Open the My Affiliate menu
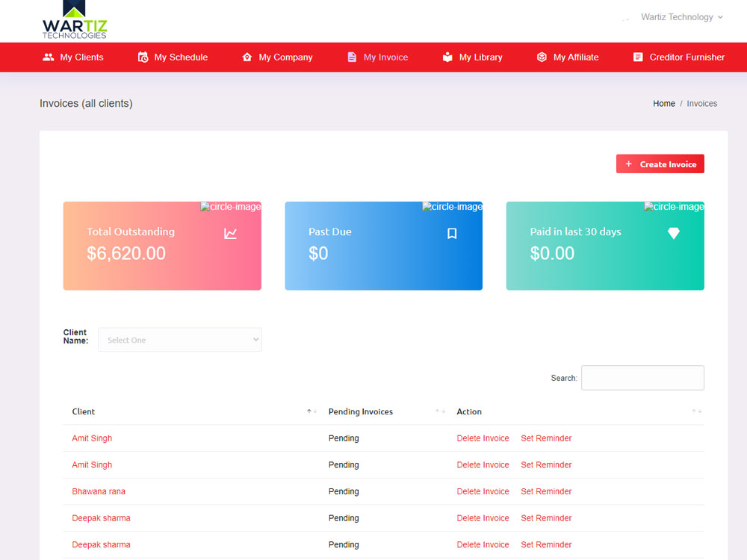Image resolution: width=747 pixels, height=560 pixels. (x=568, y=57)
